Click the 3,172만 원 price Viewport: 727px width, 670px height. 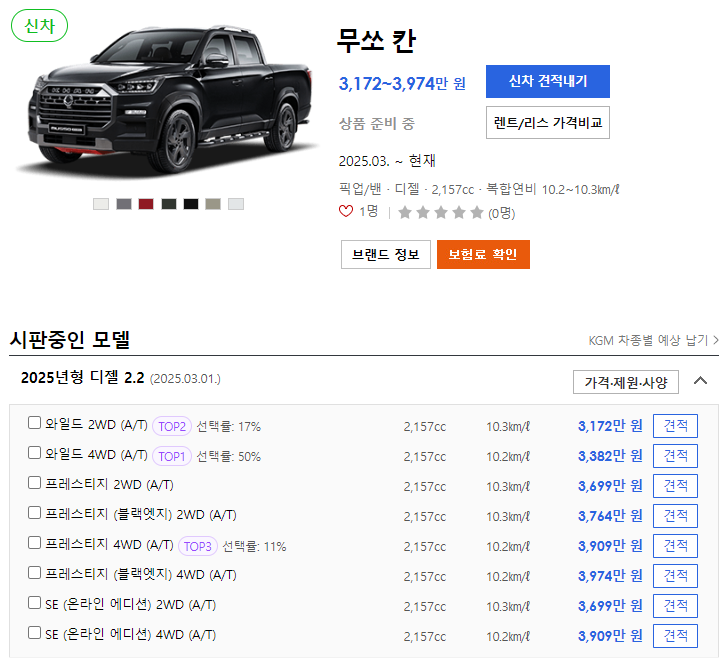click(610, 426)
